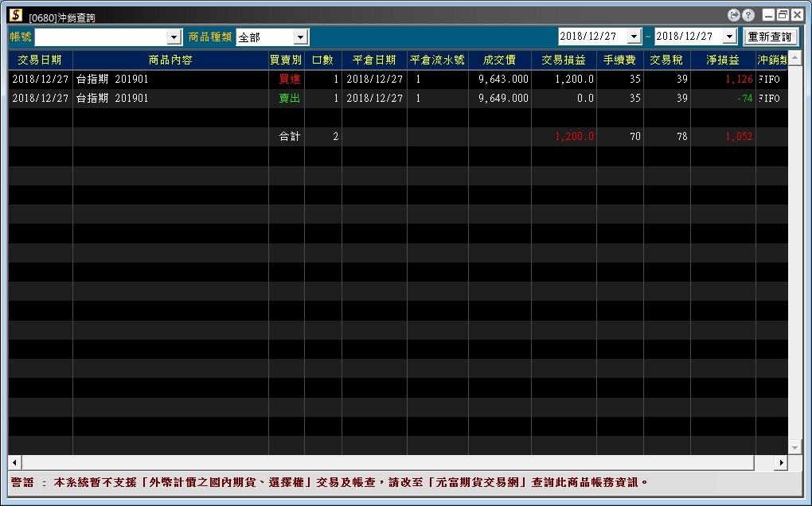
Task: Click total tax value 78
Action: point(682,137)
